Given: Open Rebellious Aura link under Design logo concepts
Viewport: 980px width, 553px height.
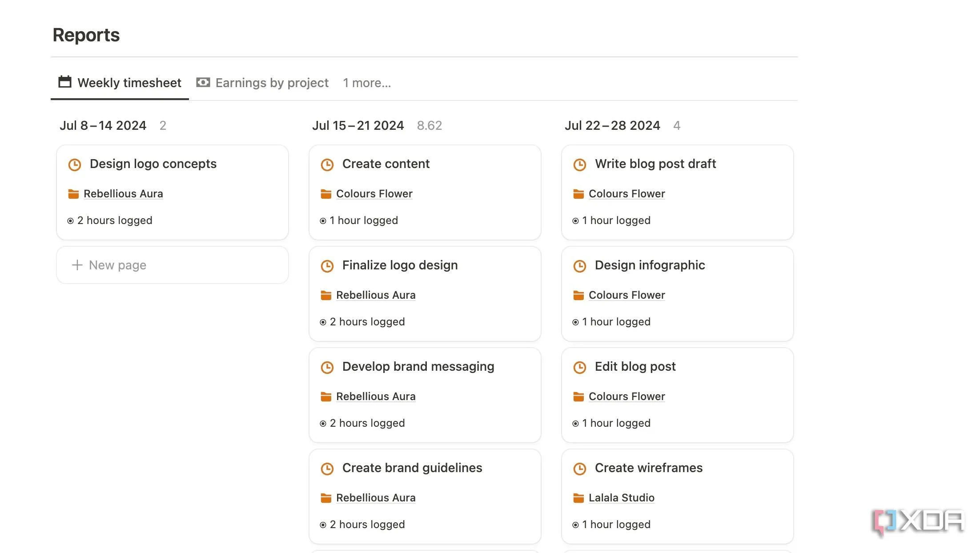Looking at the screenshot, I should [x=123, y=194].
